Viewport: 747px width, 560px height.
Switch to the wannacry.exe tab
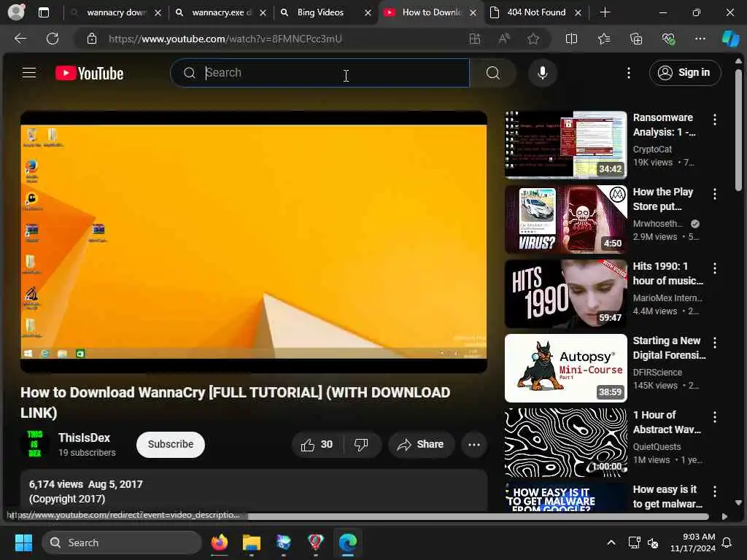pos(214,12)
